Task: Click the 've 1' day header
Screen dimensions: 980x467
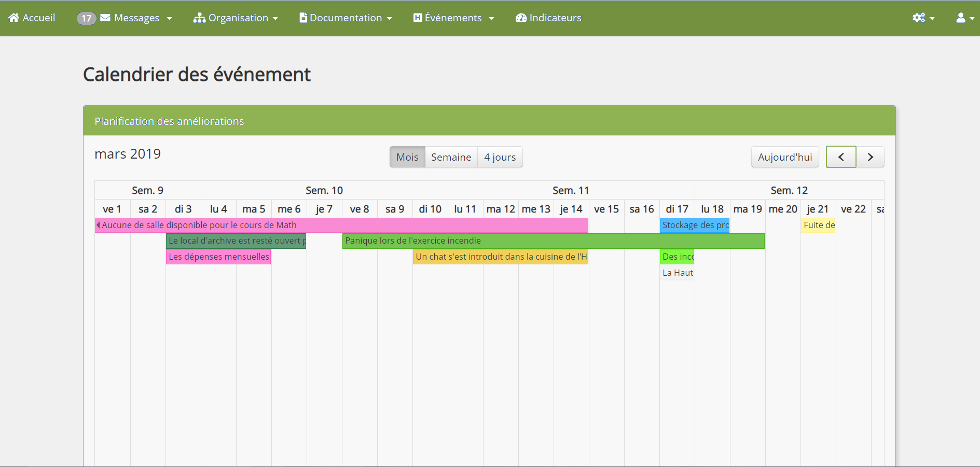Action: (112, 209)
